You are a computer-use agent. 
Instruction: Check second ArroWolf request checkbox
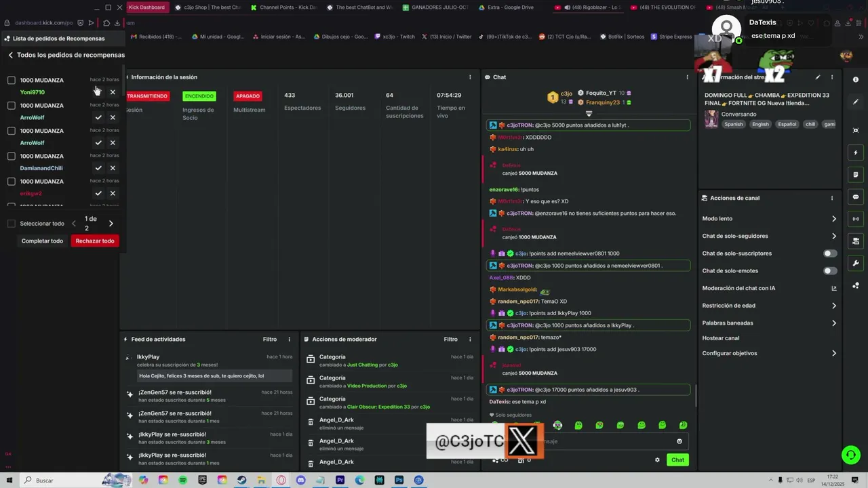pos(12,131)
